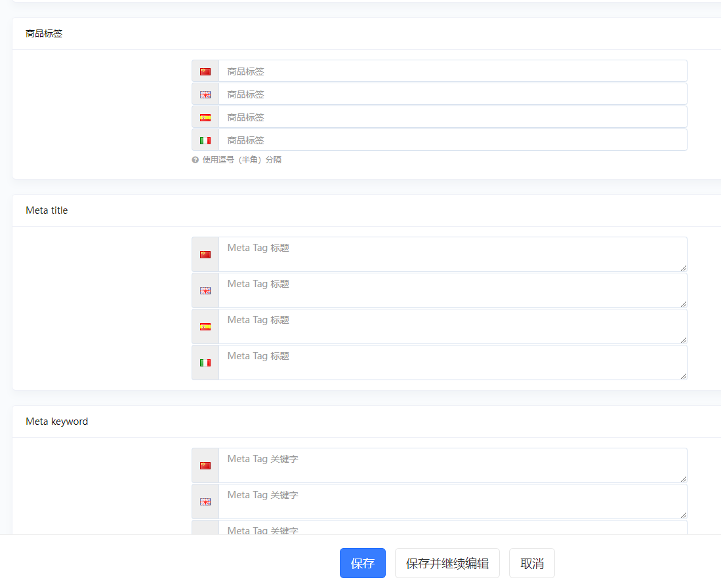Click the question mark help icon under 商品标签
The height and width of the screenshot is (588, 721).
[x=195, y=160]
